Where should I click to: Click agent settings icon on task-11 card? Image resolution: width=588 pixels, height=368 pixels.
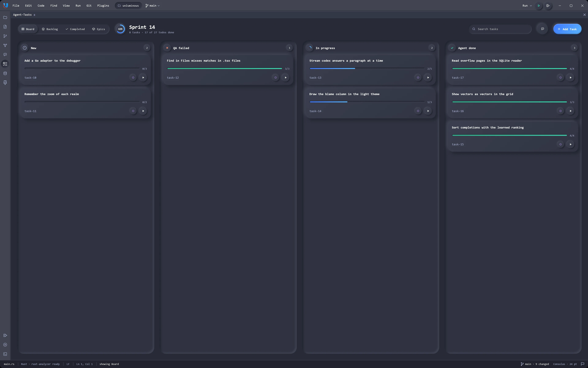tap(133, 111)
